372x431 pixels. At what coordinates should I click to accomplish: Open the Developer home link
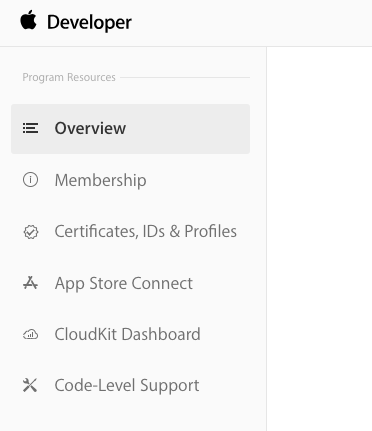[89, 22]
